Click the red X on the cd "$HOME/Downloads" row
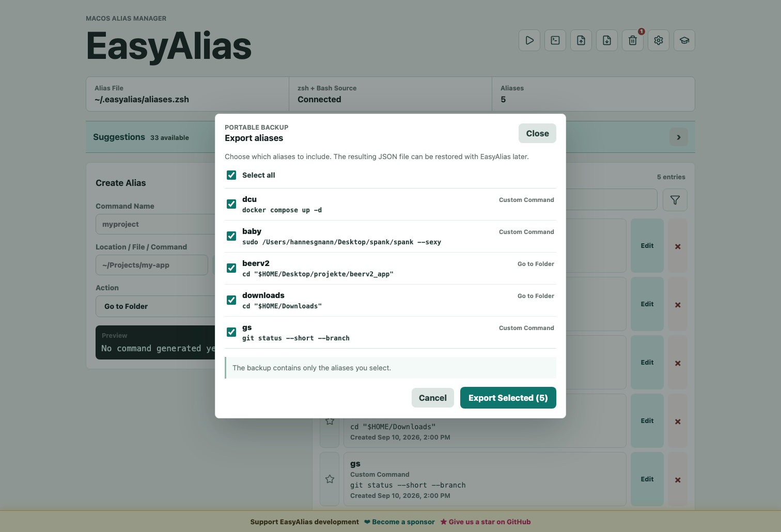The image size is (781, 532). tap(678, 421)
